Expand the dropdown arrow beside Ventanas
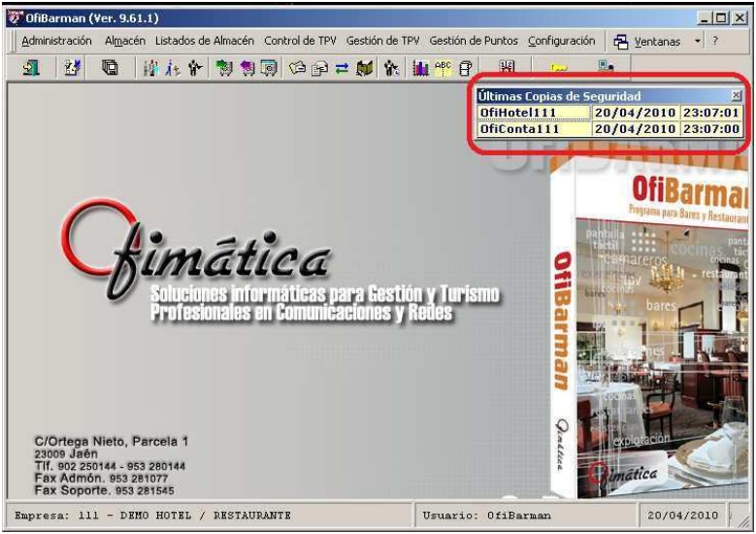Image resolution: width=756 pixels, height=534 pixels. [697, 42]
